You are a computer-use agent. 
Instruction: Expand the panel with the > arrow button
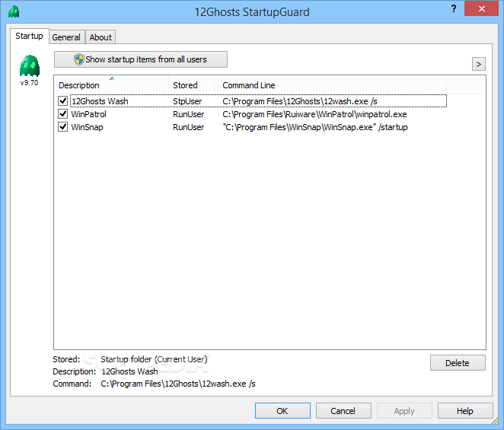pos(479,64)
